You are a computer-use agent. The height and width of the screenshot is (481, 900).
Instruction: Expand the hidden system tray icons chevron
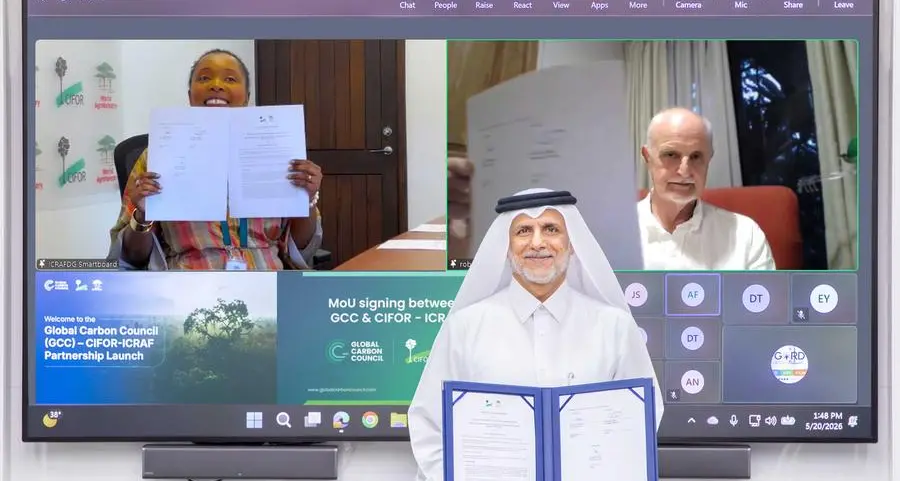click(692, 421)
